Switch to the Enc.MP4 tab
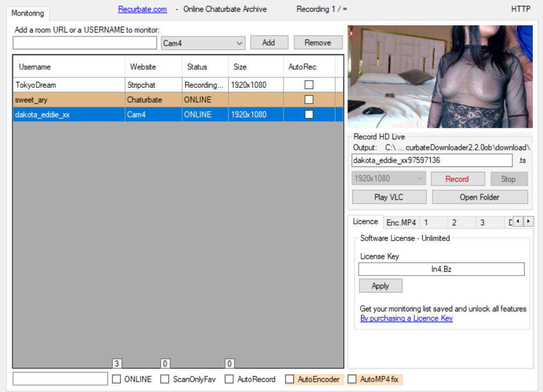Screen dimensions: 543x392 [401, 222]
